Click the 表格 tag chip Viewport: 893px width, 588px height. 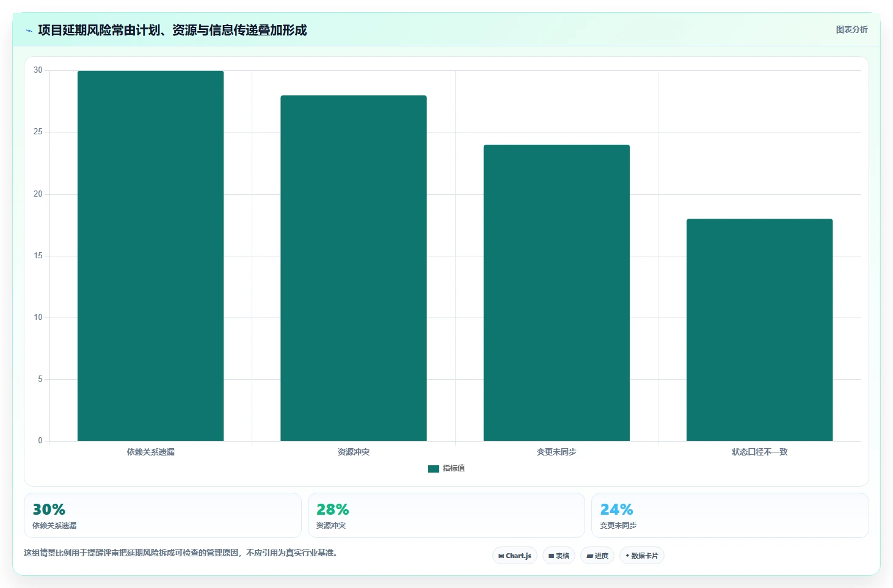click(559, 556)
